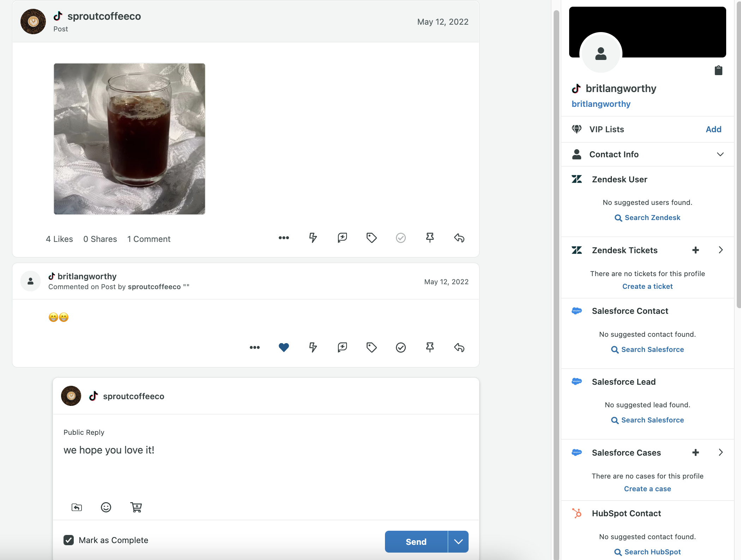Open the coffee glass post image
This screenshot has width=741, height=560.
point(129,139)
